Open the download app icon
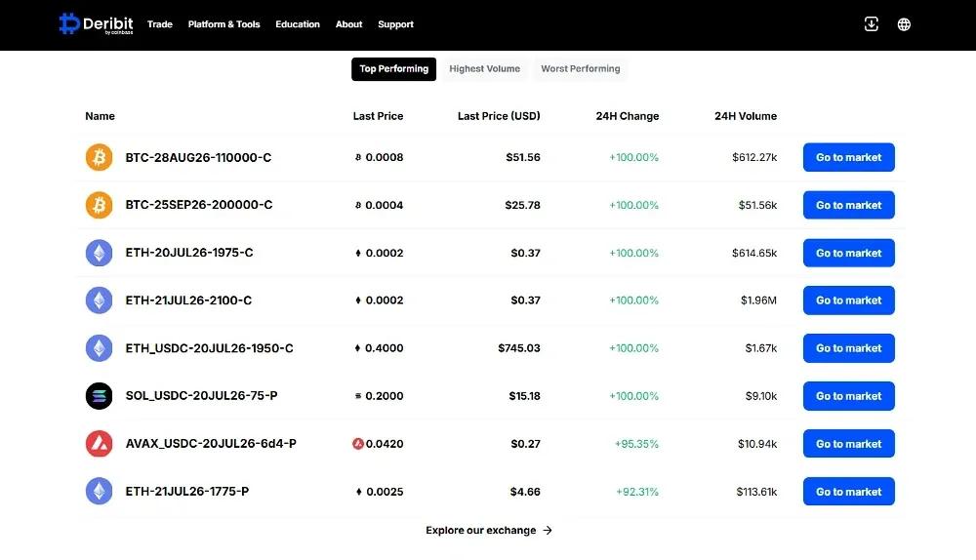Screen dimensions: 976x560 [x=872, y=24]
